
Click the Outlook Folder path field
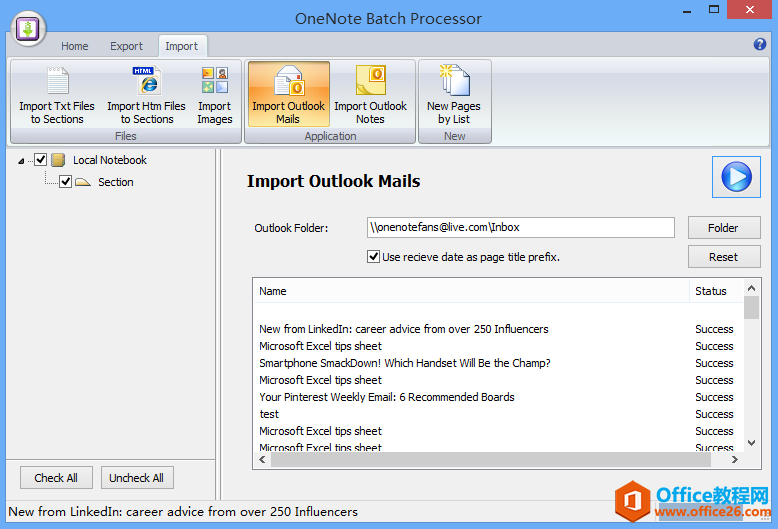tap(520, 227)
